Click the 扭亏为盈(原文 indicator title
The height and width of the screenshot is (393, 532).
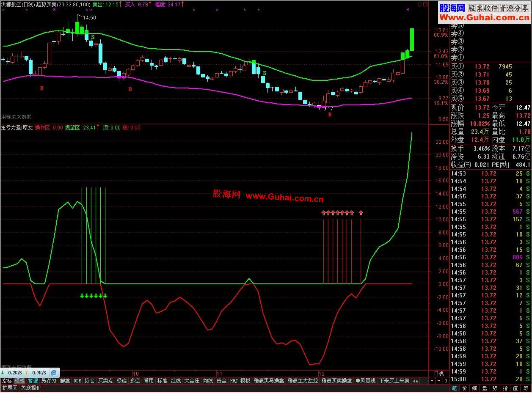coord(17,127)
